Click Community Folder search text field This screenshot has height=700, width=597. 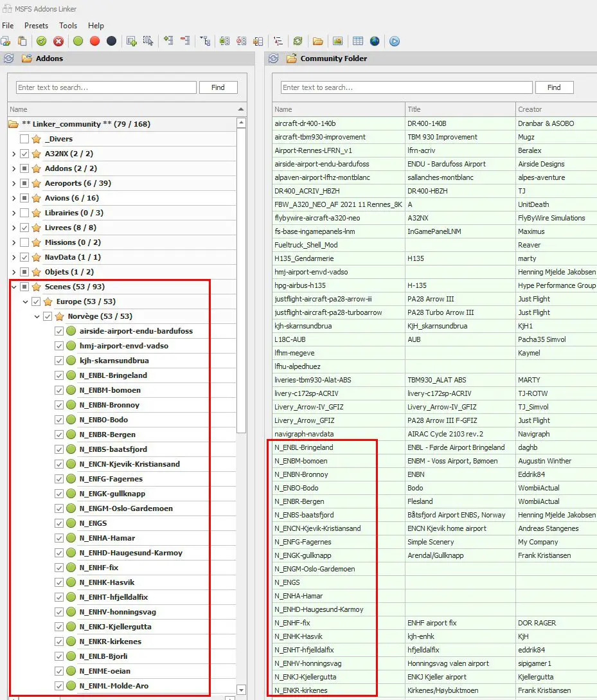tap(407, 87)
